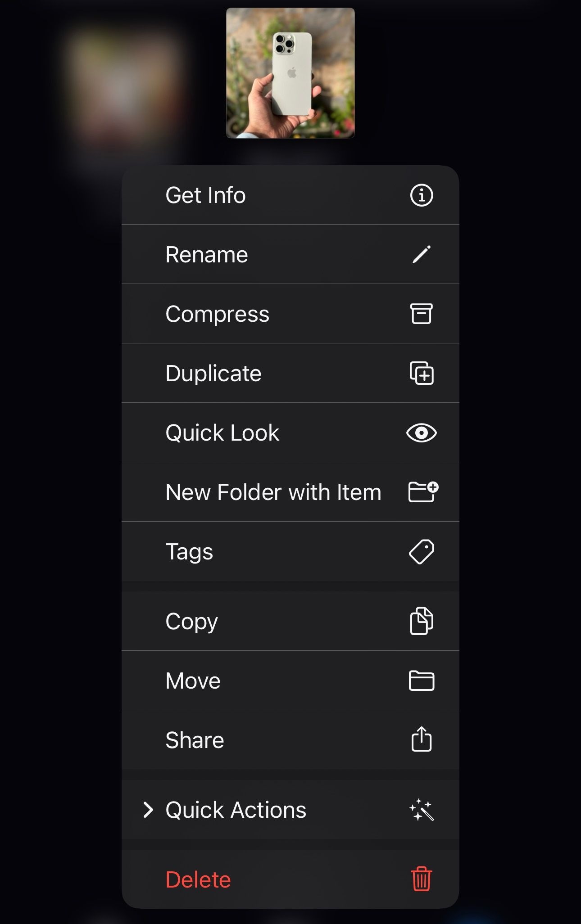Tap the copy documents icon
The image size is (581, 924).
(422, 621)
